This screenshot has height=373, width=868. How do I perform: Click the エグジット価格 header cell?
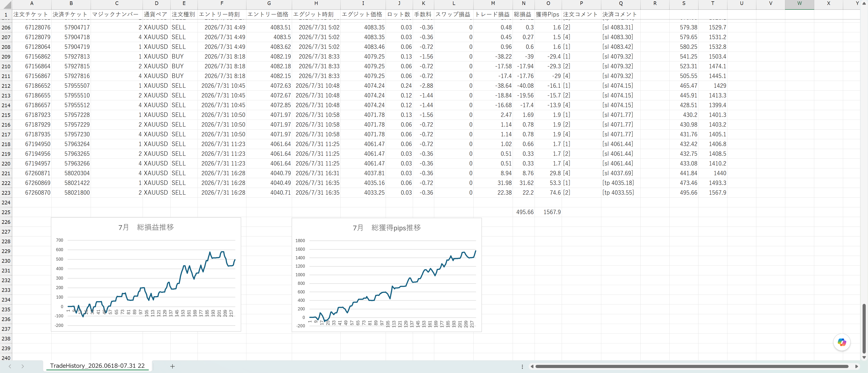pos(363,14)
